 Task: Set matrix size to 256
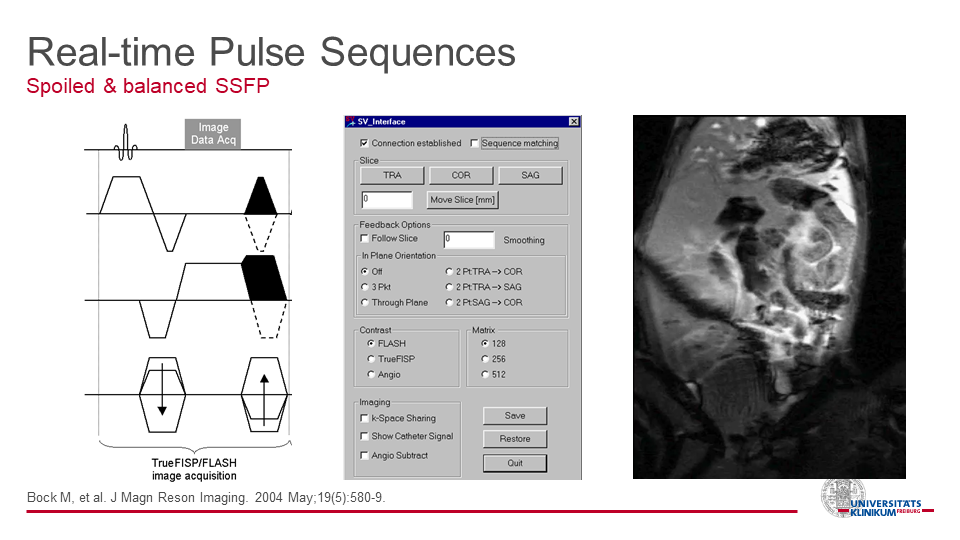click(x=485, y=359)
